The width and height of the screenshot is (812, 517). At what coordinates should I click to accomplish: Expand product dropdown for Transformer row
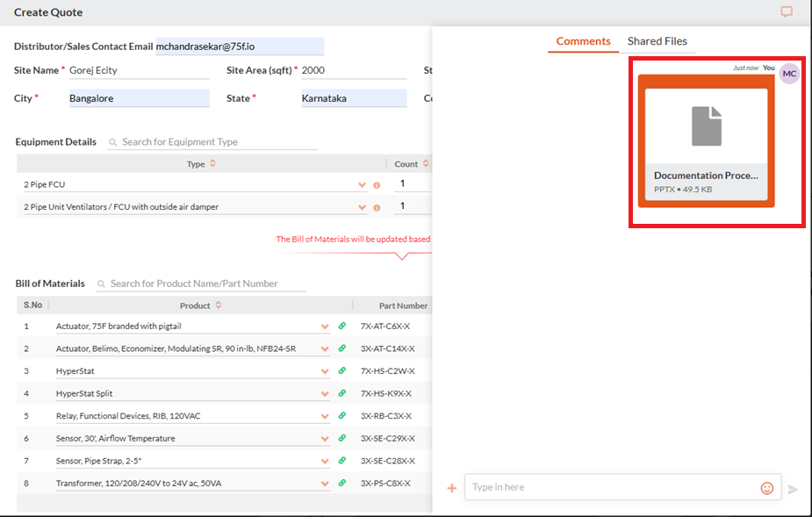click(325, 484)
